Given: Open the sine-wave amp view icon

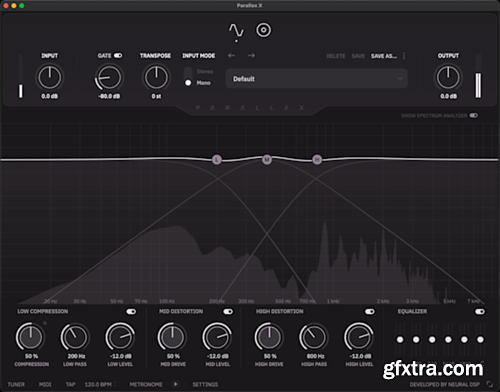Looking at the screenshot, I should click(x=236, y=30).
